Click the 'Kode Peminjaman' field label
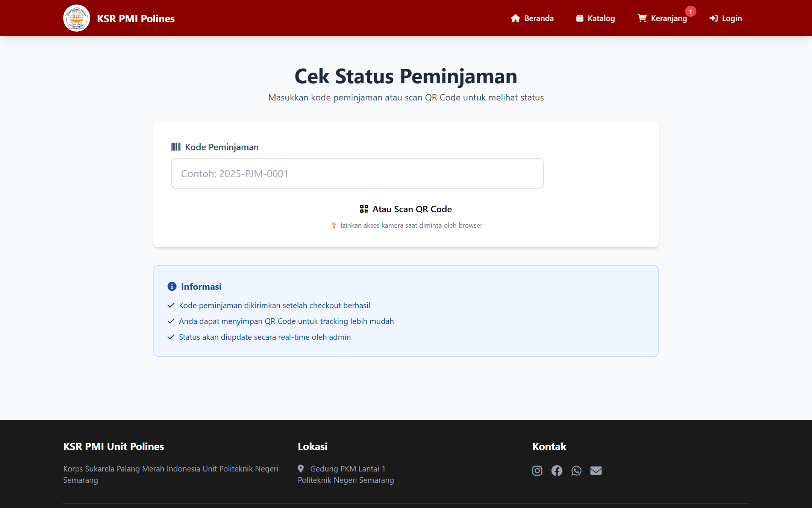 (222, 147)
